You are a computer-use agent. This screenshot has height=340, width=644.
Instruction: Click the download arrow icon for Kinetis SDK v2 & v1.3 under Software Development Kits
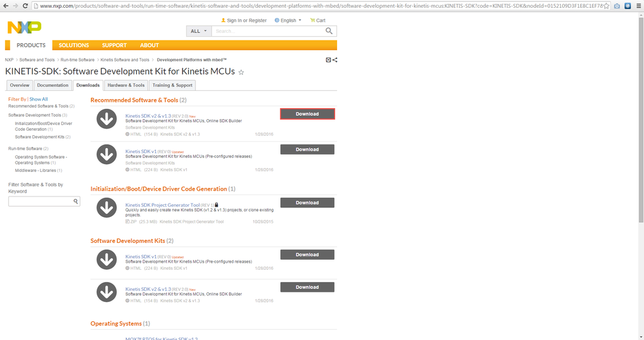tap(107, 292)
